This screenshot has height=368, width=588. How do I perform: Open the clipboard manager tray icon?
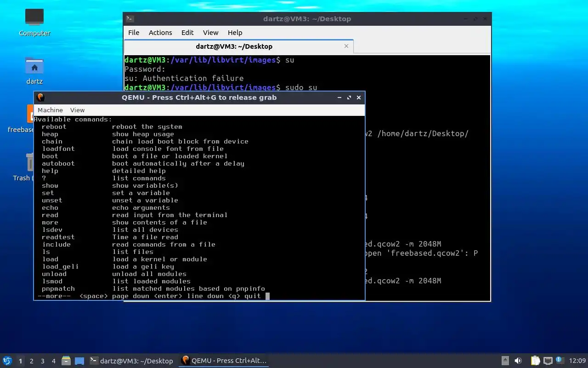point(536,361)
